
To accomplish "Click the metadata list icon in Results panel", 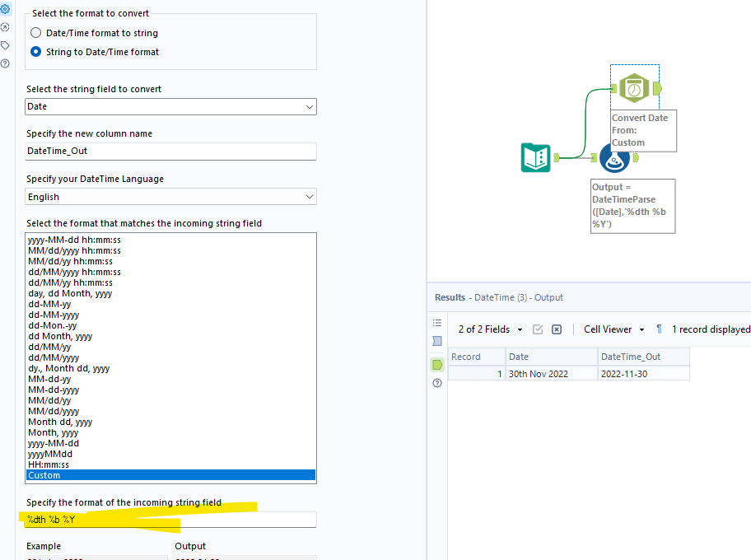I will click(437, 323).
